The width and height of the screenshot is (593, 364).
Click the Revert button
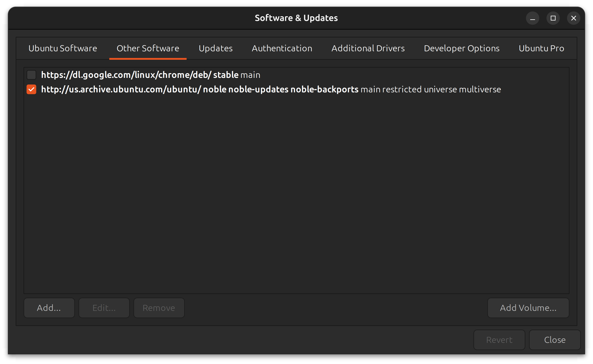click(x=499, y=340)
